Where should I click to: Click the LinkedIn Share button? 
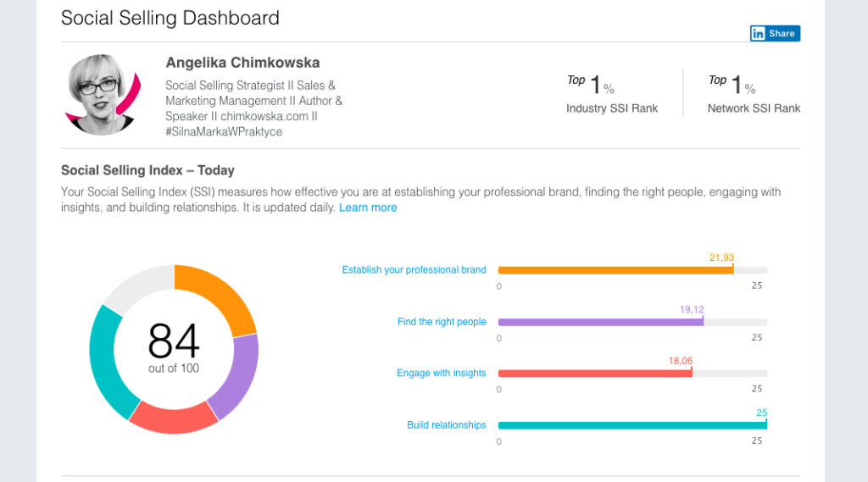(x=775, y=33)
